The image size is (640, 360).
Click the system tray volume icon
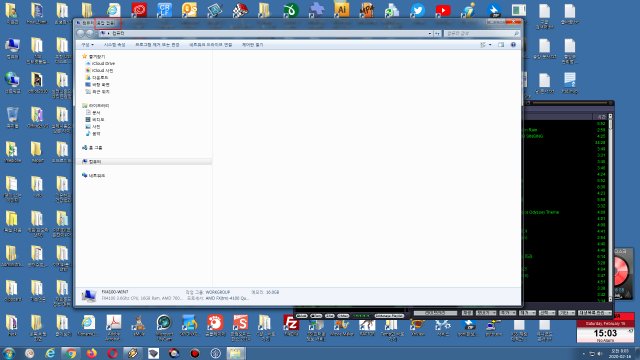pos(600,353)
